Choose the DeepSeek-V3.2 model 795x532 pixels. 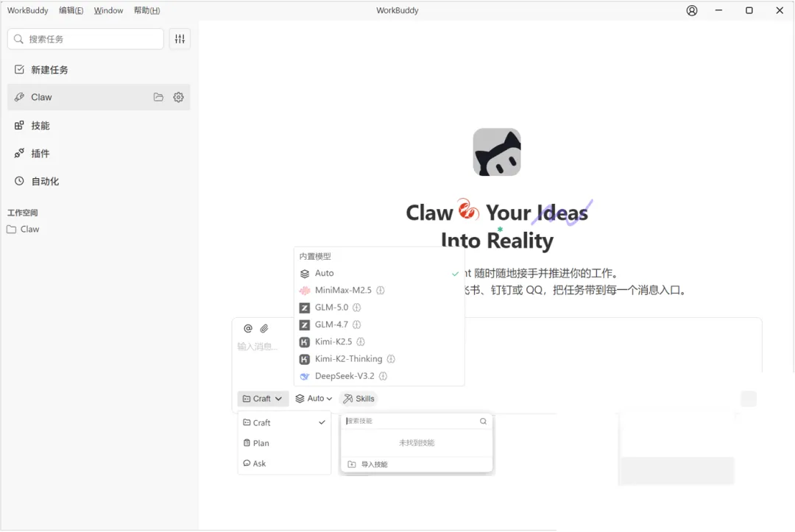coord(379,376)
